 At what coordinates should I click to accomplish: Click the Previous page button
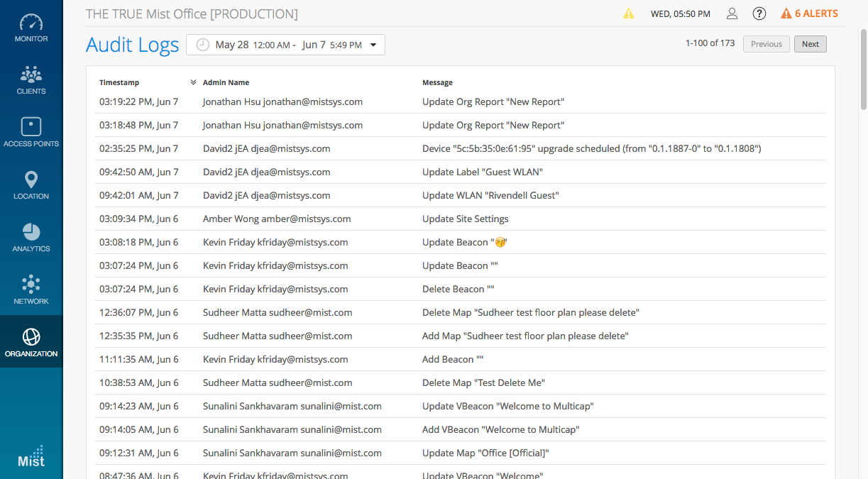pos(766,44)
